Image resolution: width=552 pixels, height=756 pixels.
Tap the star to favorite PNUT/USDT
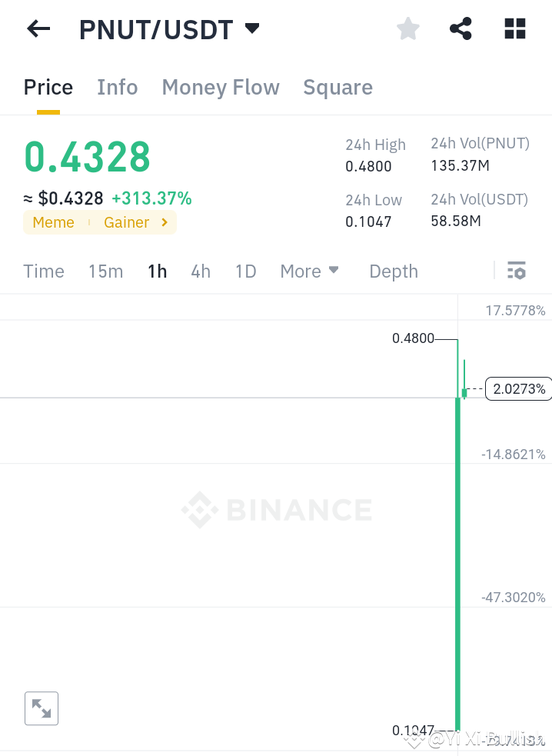coord(407,28)
